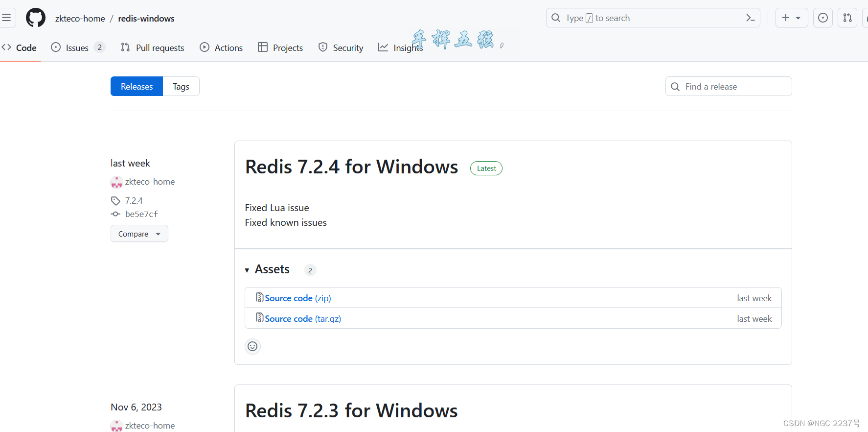Open the Projects tab

coord(280,48)
